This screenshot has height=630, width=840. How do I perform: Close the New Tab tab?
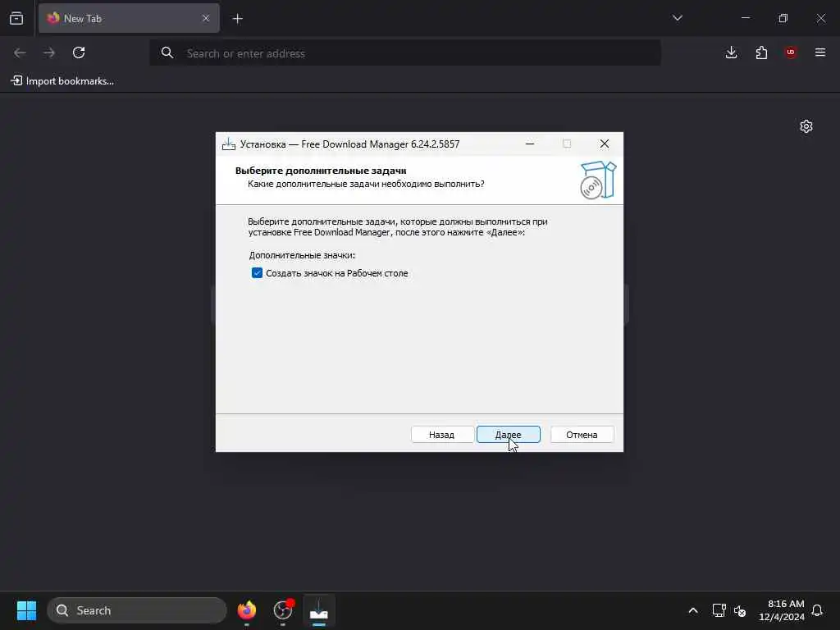[x=206, y=18]
